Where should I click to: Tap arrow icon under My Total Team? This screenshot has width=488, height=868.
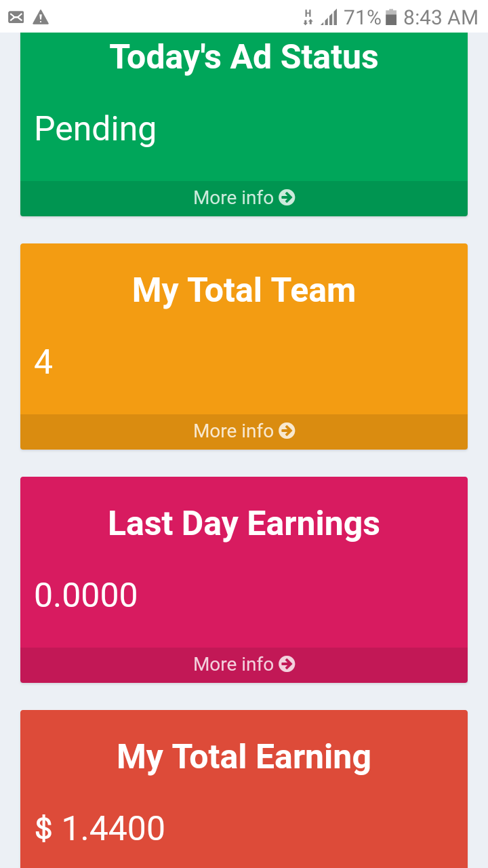coord(287,431)
